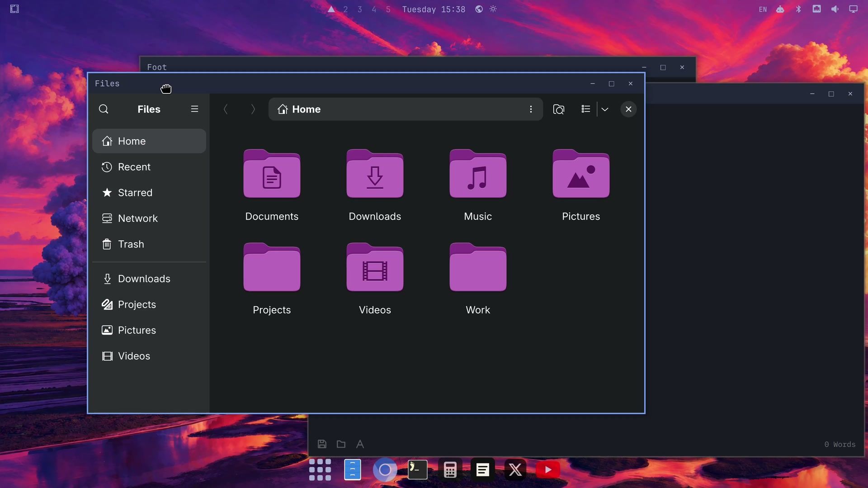This screenshot has height=488, width=868.
Task: Select the Pictures folder in main view
Action: (581, 174)
